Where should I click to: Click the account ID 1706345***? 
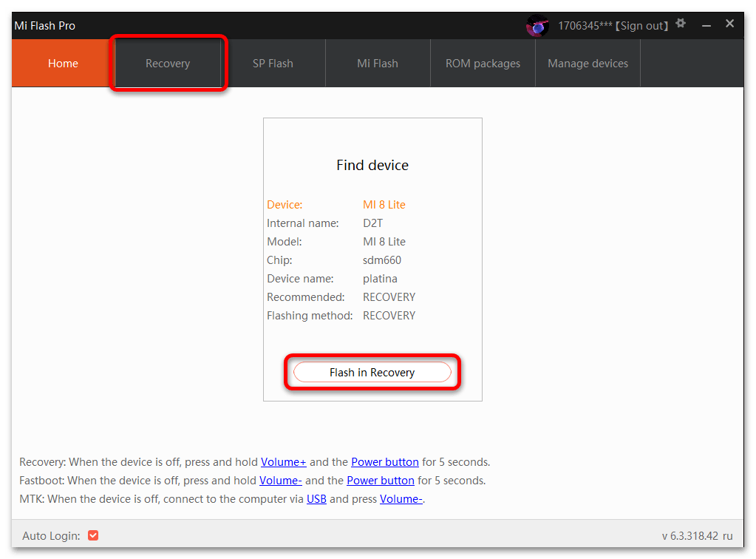[585, 26]
